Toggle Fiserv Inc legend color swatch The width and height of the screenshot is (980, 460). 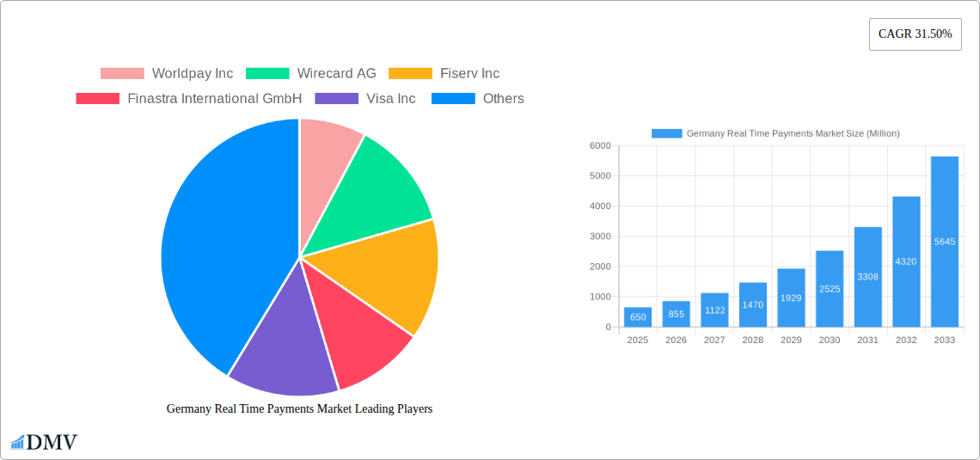pyautogui.click(x=410, y=74)
